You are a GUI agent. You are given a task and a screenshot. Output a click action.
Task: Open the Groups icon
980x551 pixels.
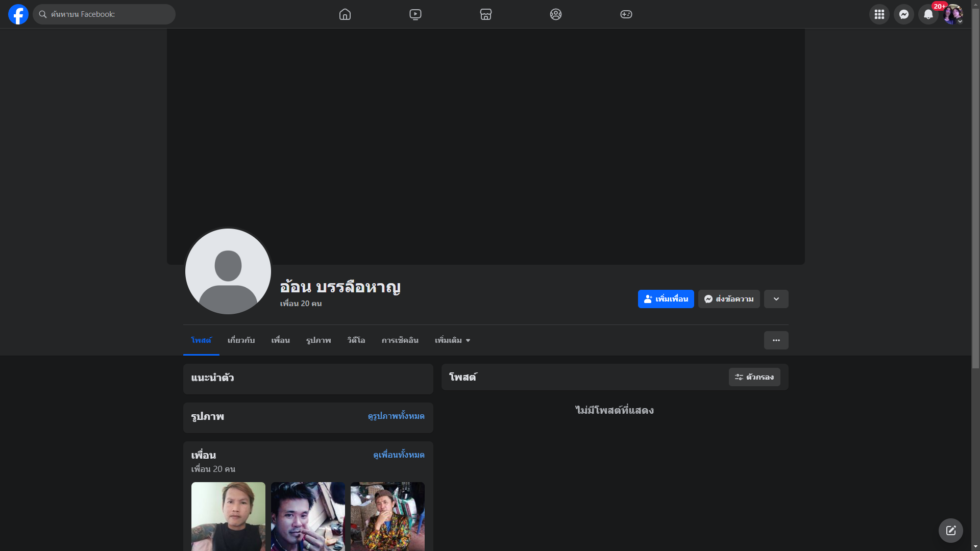(x=556, y=14)
